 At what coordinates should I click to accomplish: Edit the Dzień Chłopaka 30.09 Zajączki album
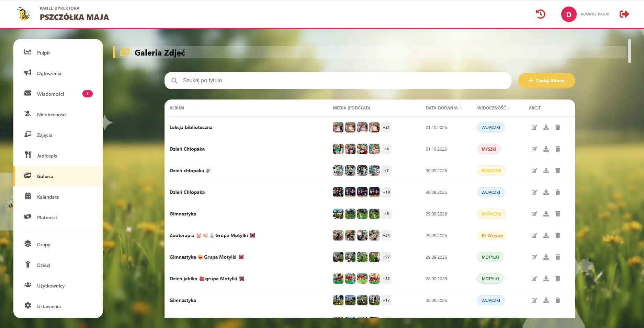click(x=534, y=192)
